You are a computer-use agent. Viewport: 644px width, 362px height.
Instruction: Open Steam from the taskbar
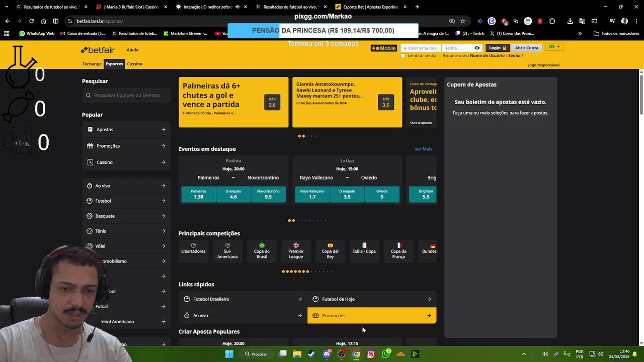[x=312, y=354]
